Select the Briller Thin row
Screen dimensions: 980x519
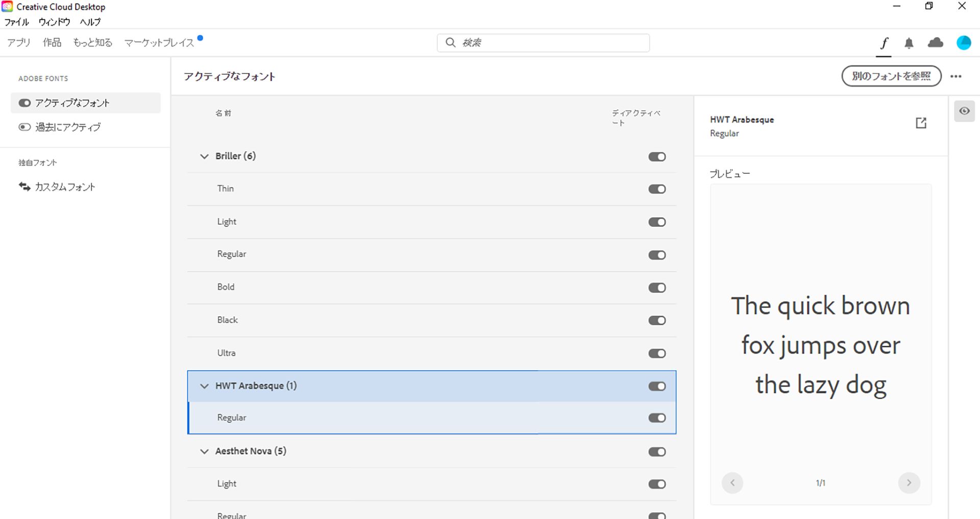click(432, 189)
